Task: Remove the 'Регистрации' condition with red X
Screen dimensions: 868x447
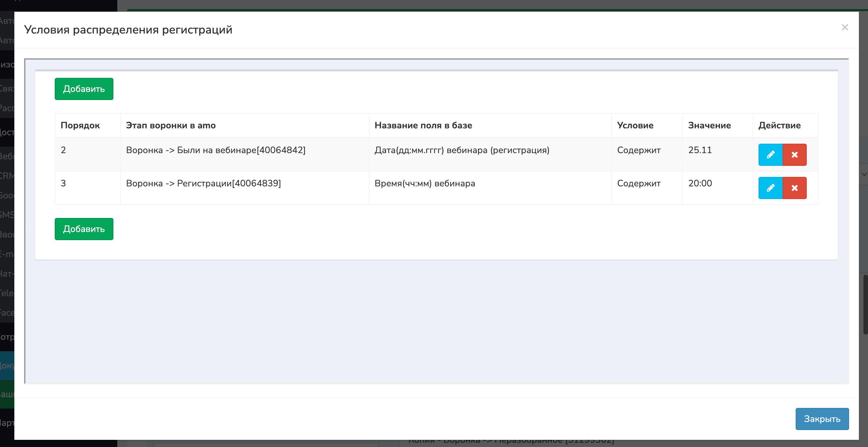Action: click(x=794, y=188)
